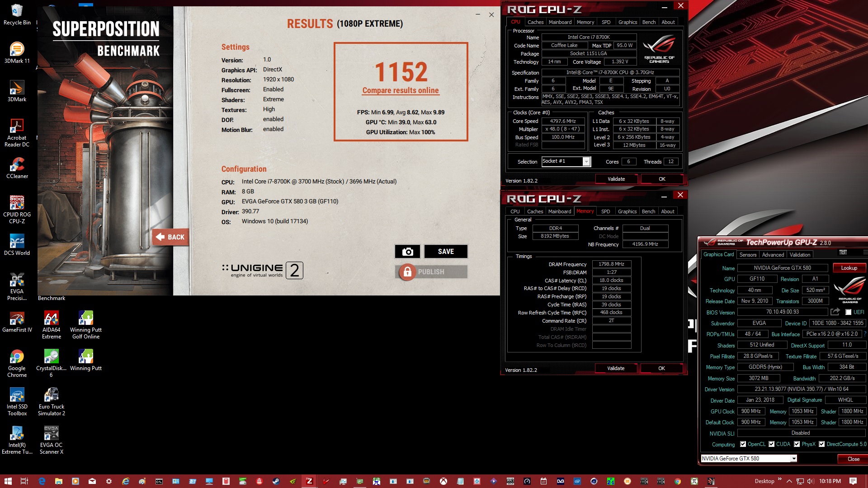Click the BIOS export share icon in GPU-Z
Image resolution: width=868 pixels, height=488 pixels.
pos(835,312)
